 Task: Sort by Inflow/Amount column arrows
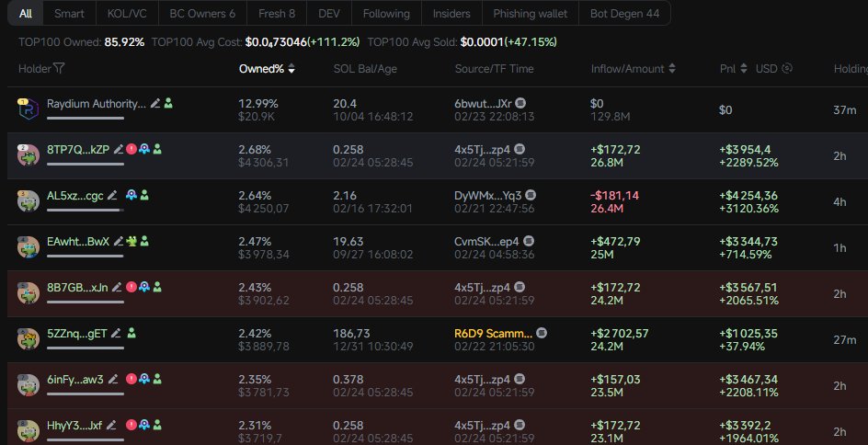coord(672,69)
